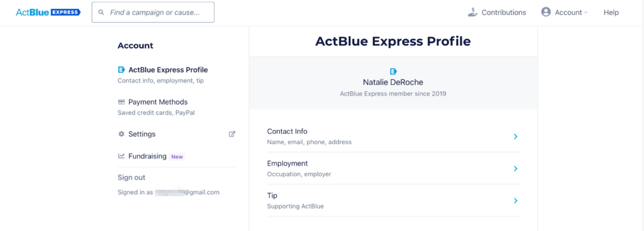The height and width of the screenshot is (231, 644).
Task: Click the Fundraising chart icon
Action: (x=121, y=156)
